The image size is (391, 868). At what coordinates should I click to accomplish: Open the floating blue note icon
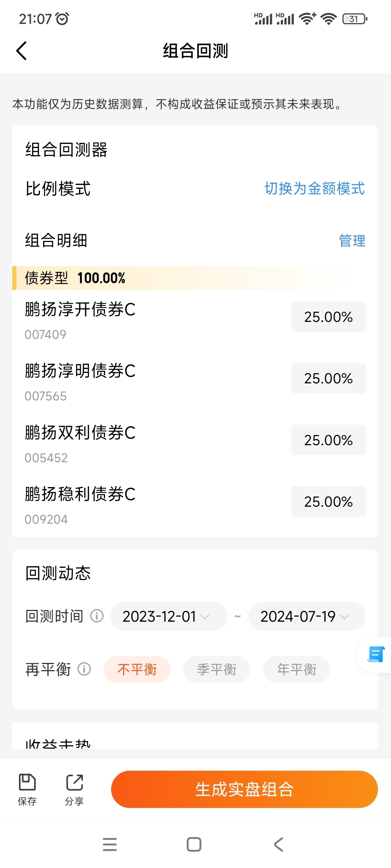pyautogui.click(x=375, y=655)
